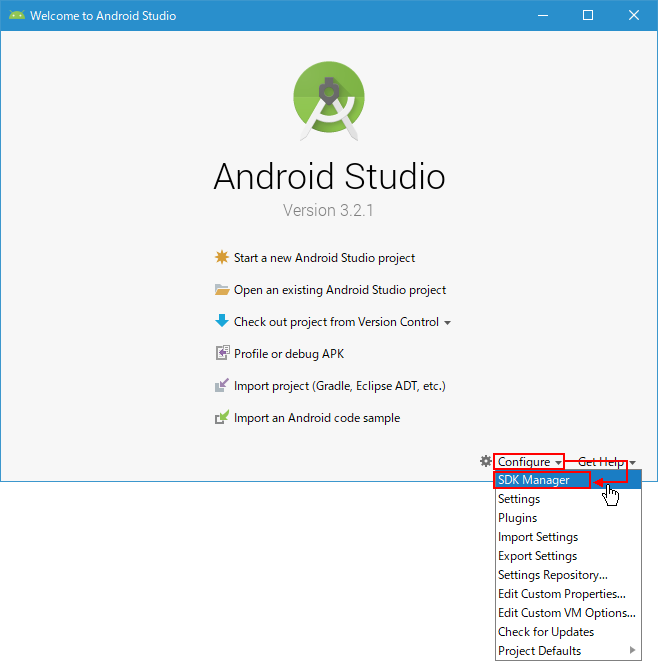The width and height of the screenshot is (658, 661).
Task: Click the Android head icon in title bar
Action: pos(17,16)
